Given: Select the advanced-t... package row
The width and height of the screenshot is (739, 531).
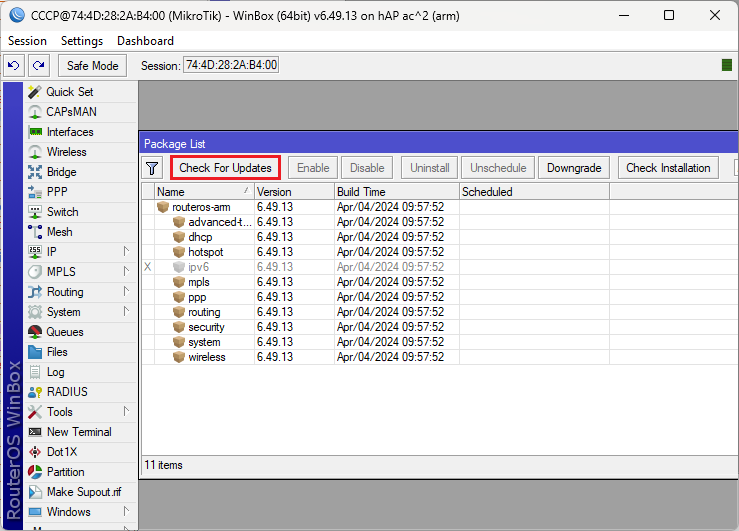Looking at the screenshot, I should (x=439, y=222).
